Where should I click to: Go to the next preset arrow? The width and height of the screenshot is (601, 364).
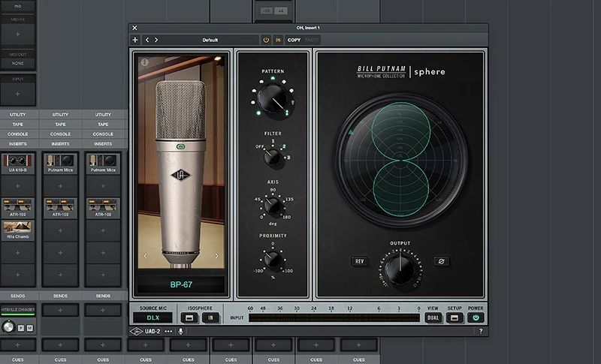click(x=156, y=40)
